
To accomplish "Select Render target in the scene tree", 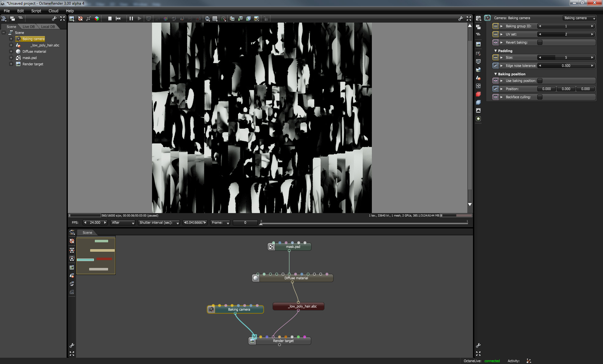I will (33, 64).
